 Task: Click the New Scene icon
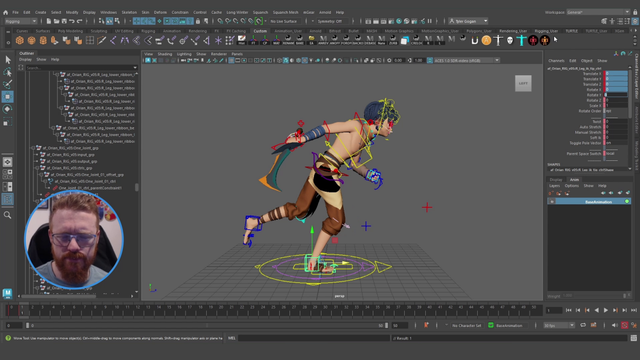click(x=49, y=21)
